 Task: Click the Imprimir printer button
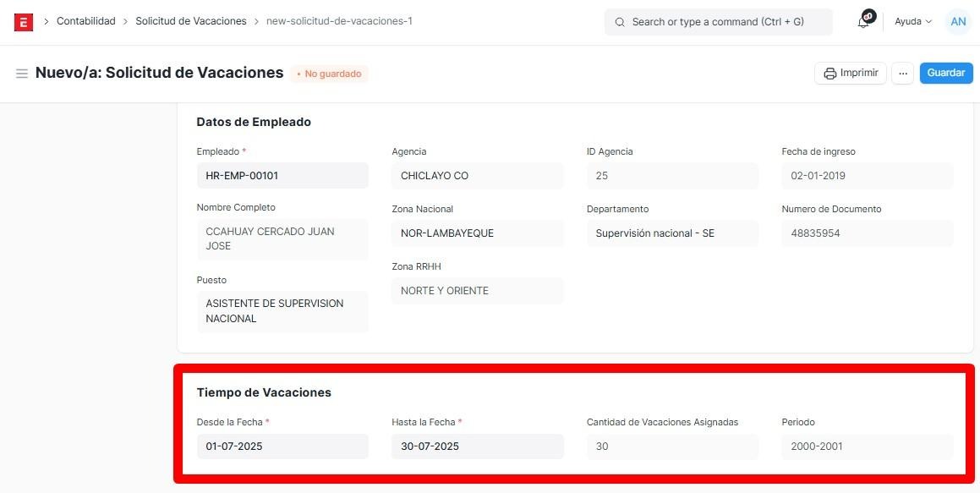pyautogui.click(x=850, y=74)
